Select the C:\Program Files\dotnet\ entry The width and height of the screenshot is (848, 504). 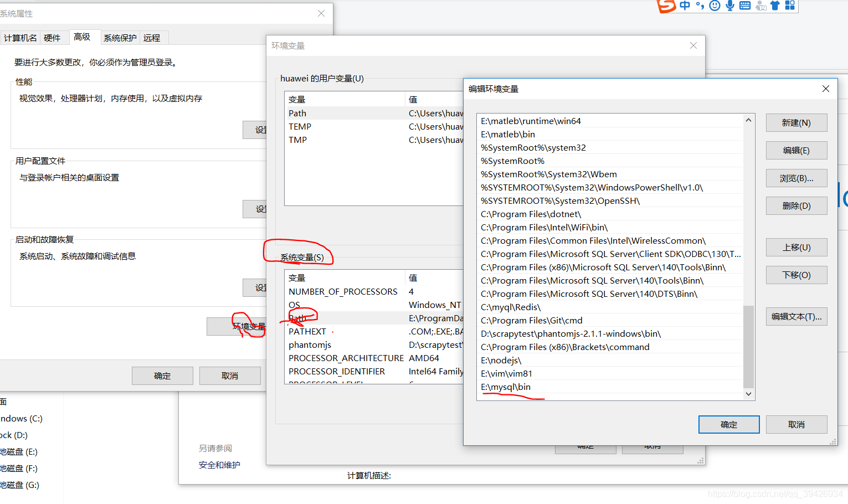(610, 214)
